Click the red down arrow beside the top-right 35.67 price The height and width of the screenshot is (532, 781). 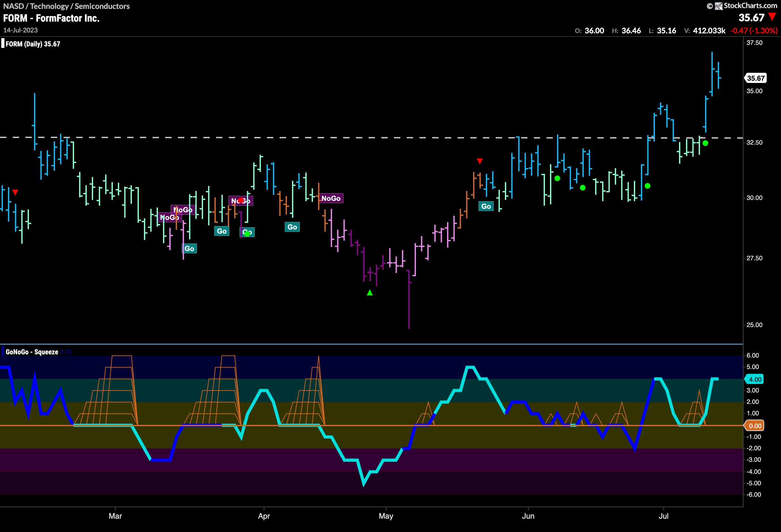point(773,17)
